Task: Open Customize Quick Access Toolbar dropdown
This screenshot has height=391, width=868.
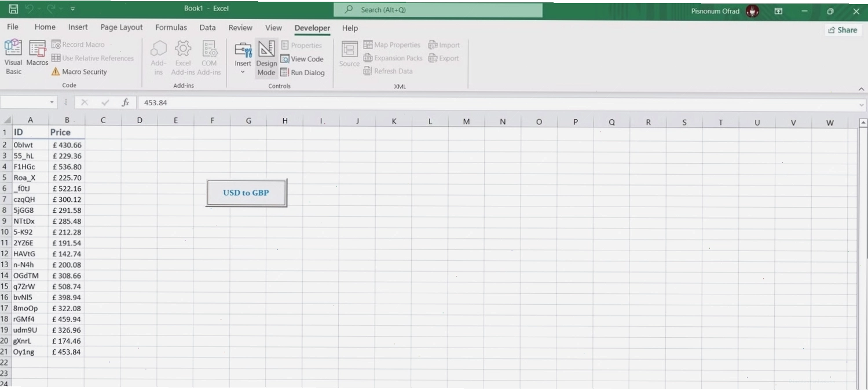Action: 72,9
